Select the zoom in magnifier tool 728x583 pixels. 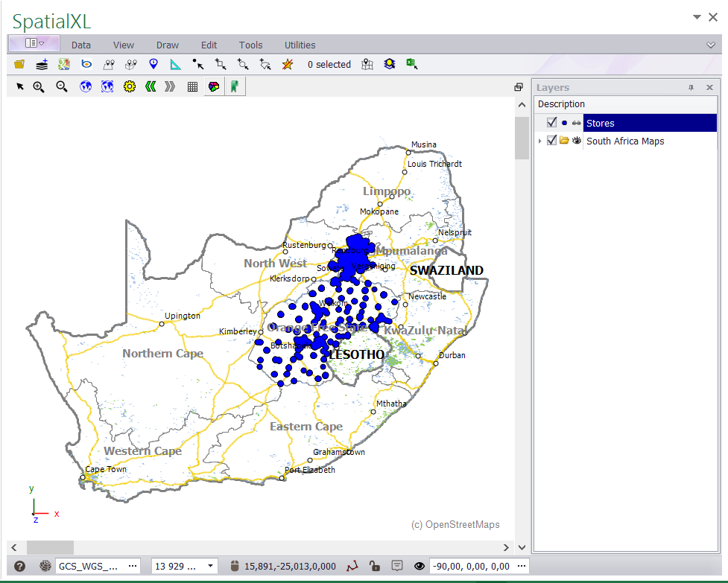(x=38, y=86)
